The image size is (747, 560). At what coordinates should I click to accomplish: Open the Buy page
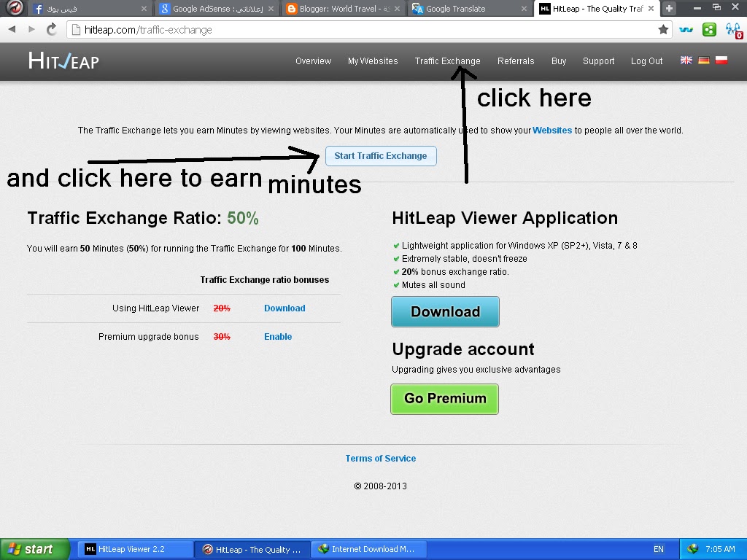tap(558, 61)
